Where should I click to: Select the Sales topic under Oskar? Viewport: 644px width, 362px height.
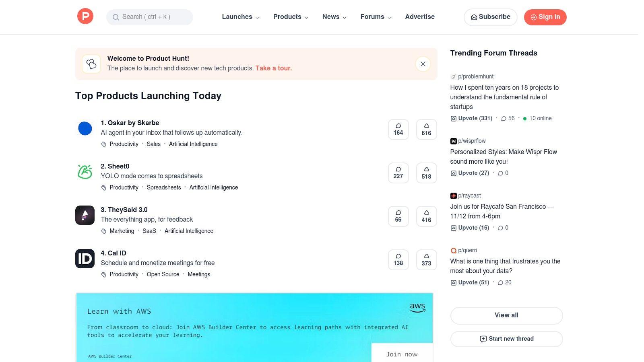[x=154, y=144]
